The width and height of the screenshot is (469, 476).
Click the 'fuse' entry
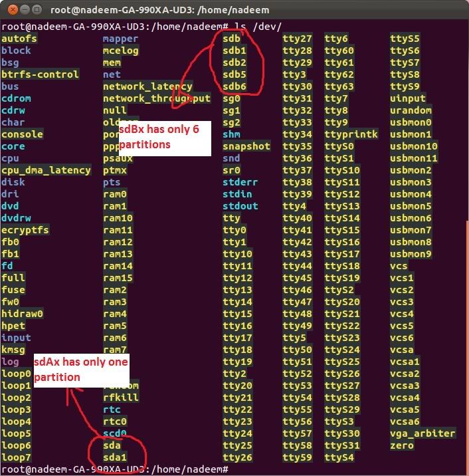click(x=13, y=290)
